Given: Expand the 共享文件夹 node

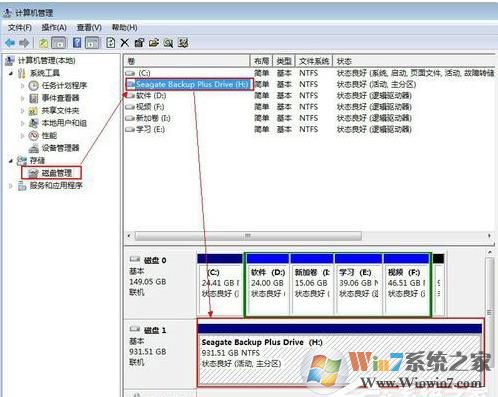Looking at the screenshot, I should click(x=22, y=111).
